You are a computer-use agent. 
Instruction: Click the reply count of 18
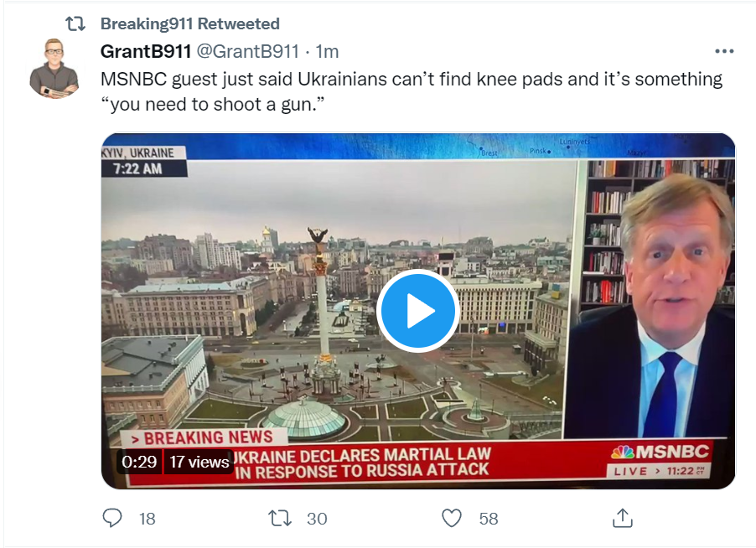148,519
